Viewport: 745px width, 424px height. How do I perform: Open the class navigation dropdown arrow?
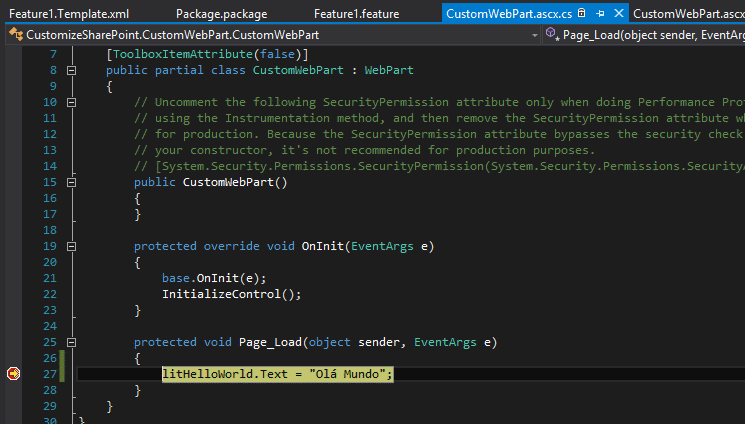pyautogui.click(x=535, y=35)
